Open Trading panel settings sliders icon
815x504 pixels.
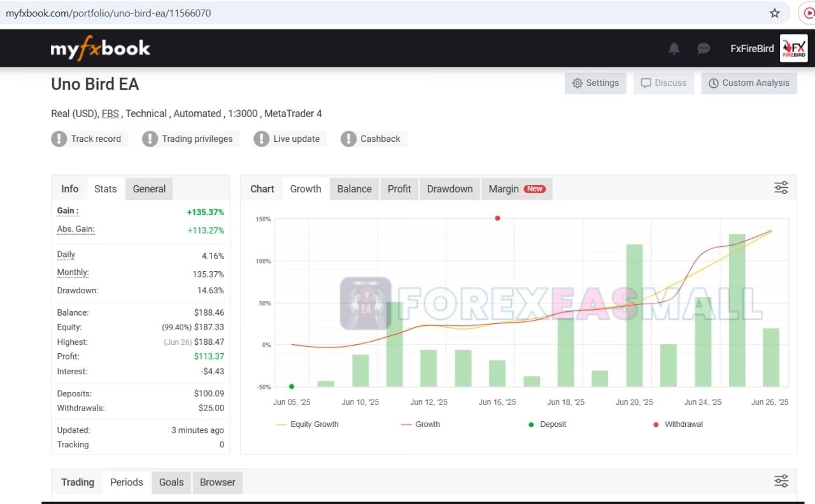tap(781, 481)
